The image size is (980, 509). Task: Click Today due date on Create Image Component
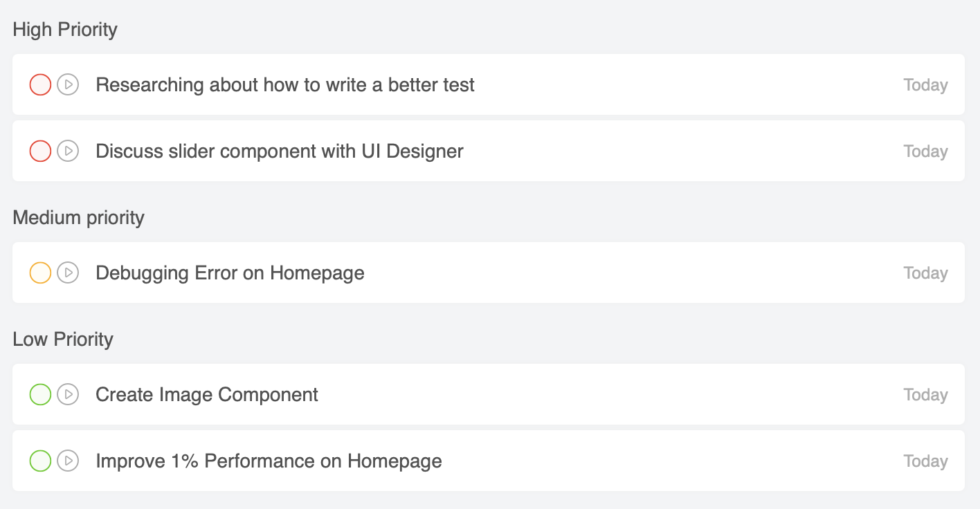pyautogui.click(x=925, y=395)
